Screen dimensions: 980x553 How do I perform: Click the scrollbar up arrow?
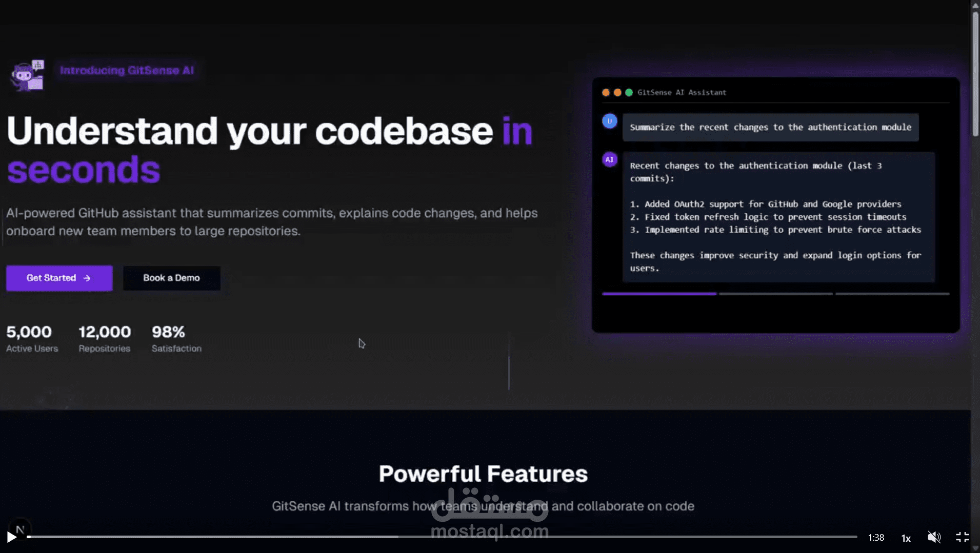tap(975, 5)
